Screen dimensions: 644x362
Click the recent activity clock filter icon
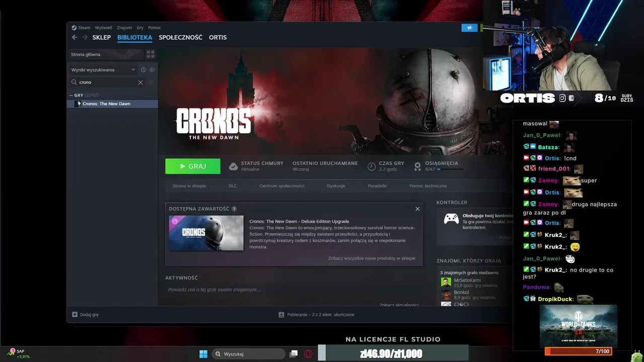pyautogui.click(x=143, y=70)
